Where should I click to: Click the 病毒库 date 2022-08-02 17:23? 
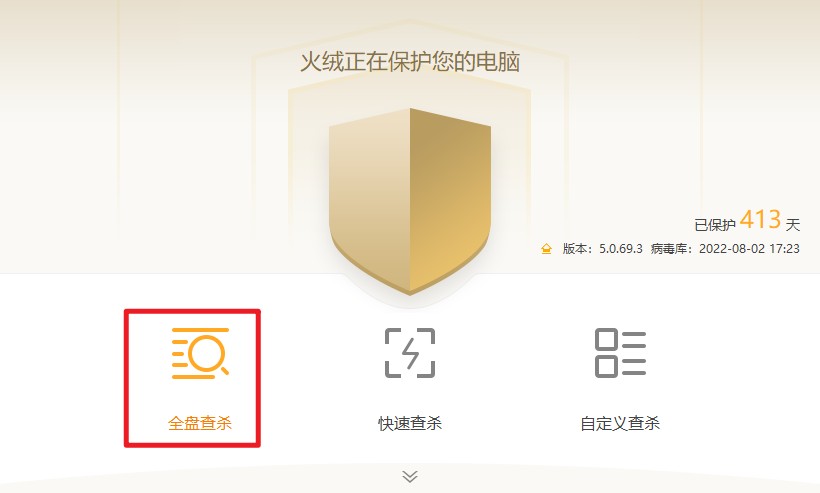pyautogui.click(x=749, y=249)
